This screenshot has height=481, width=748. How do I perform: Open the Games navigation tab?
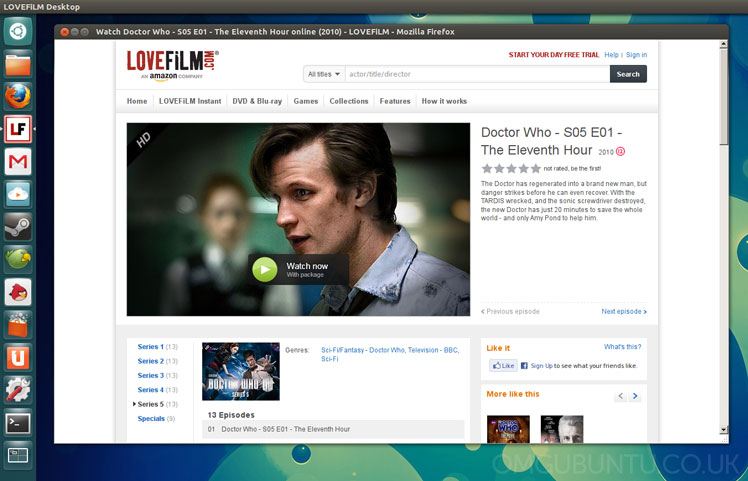pyautogui.click(x=306, y=101)
